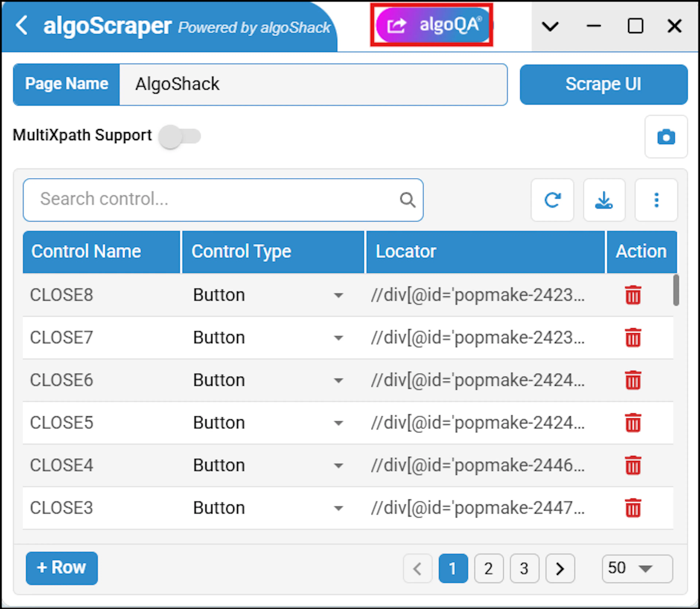Click the table's vertical scrollbar thumb
Image resolution: width=700 pixels, height=609 pixels.
676,290
